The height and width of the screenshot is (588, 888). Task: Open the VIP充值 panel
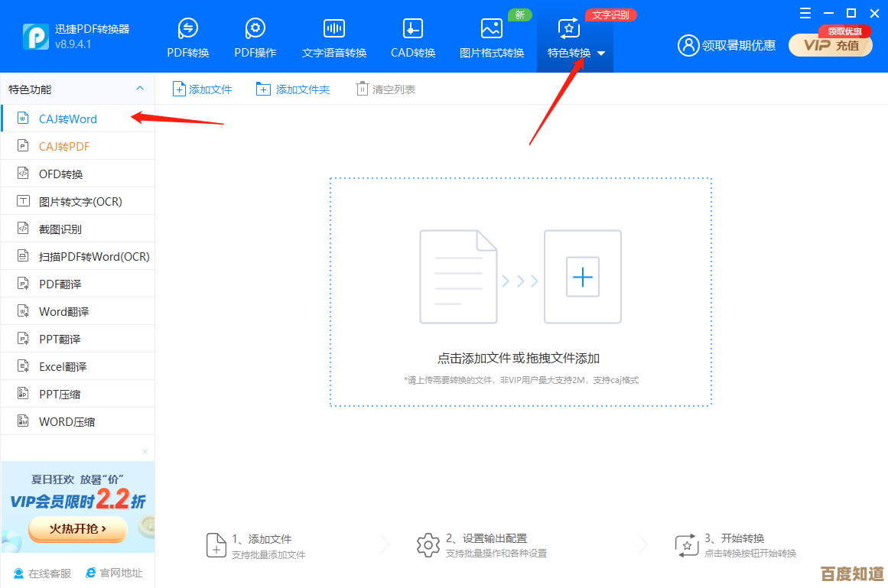[x=830, y=45]
